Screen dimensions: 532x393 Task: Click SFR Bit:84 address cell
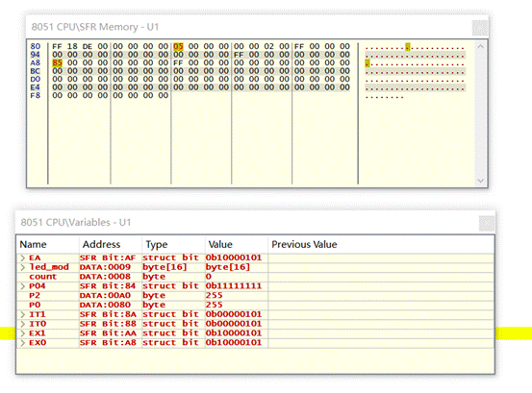point(108,286)
